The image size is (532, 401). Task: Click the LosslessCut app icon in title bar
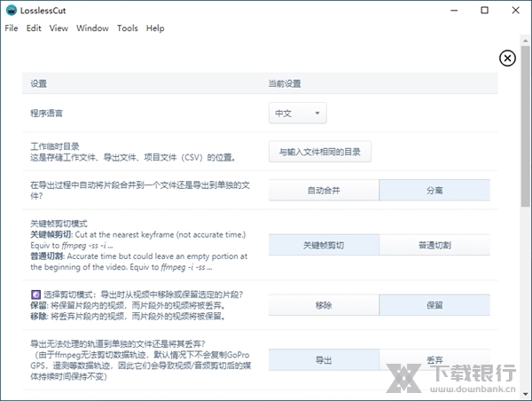[x=12, y=10]
